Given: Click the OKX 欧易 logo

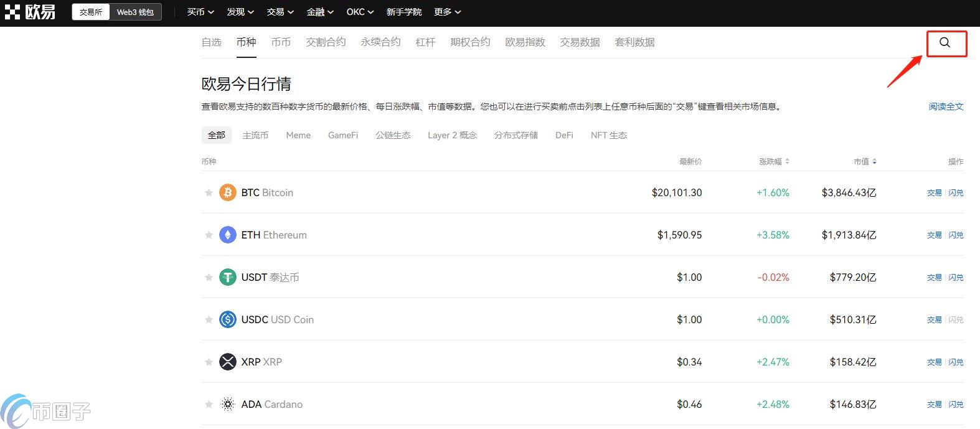Looking at the screenshot, I should [x=30, y=12].
